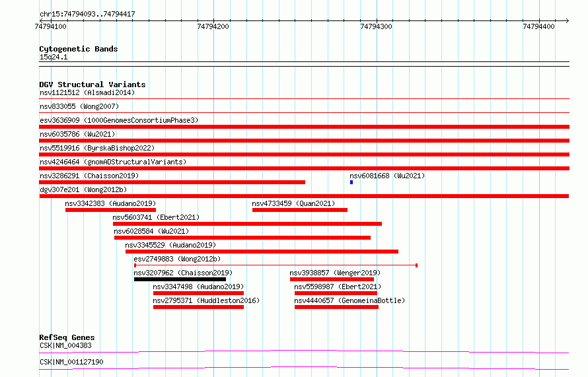Viewport: 588px width, 377px height.
Task: Click ruler position 74794200
Action: click(213, 26)
